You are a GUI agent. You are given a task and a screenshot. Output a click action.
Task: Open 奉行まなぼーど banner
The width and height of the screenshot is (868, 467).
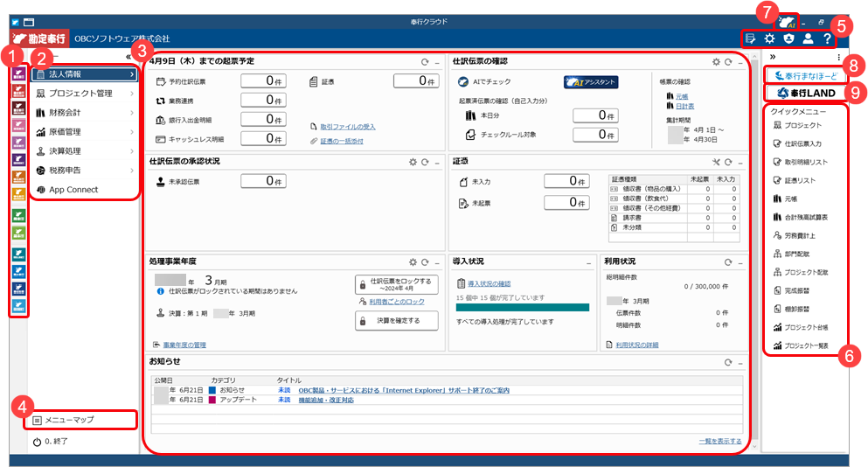(807, 75)
